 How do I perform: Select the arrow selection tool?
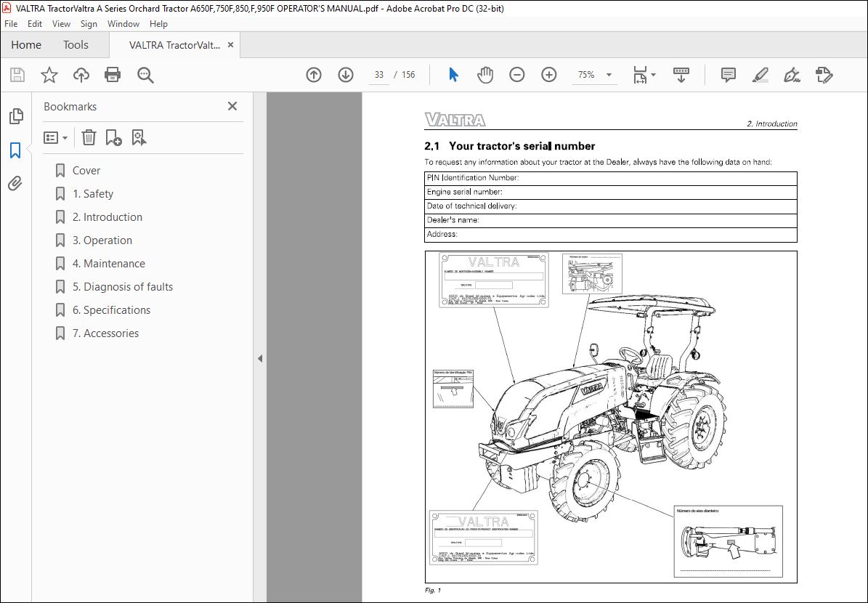click(453, 75)
